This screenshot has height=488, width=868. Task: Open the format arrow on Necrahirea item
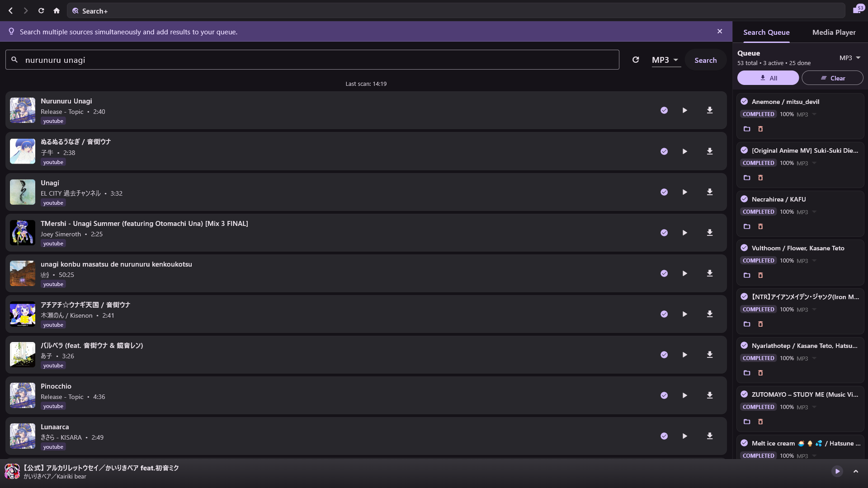[x=814, y=212]
